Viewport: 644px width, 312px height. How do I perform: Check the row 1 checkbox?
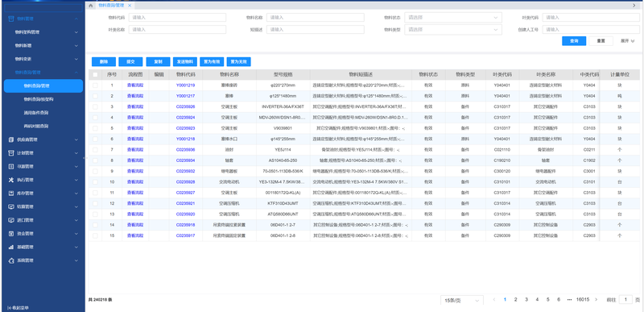click(x=95, y=85)
